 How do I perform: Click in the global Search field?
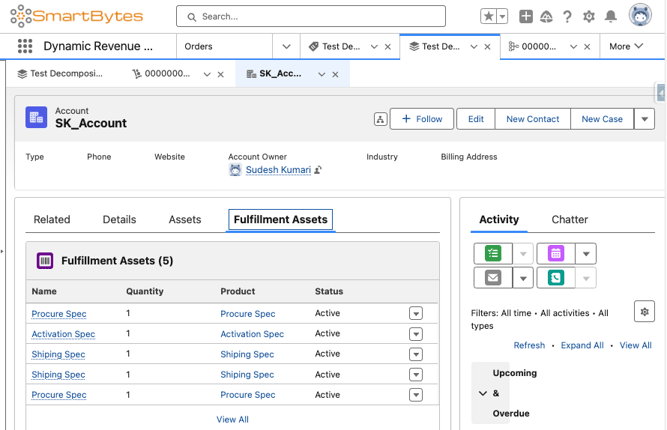tap(311, 17)
